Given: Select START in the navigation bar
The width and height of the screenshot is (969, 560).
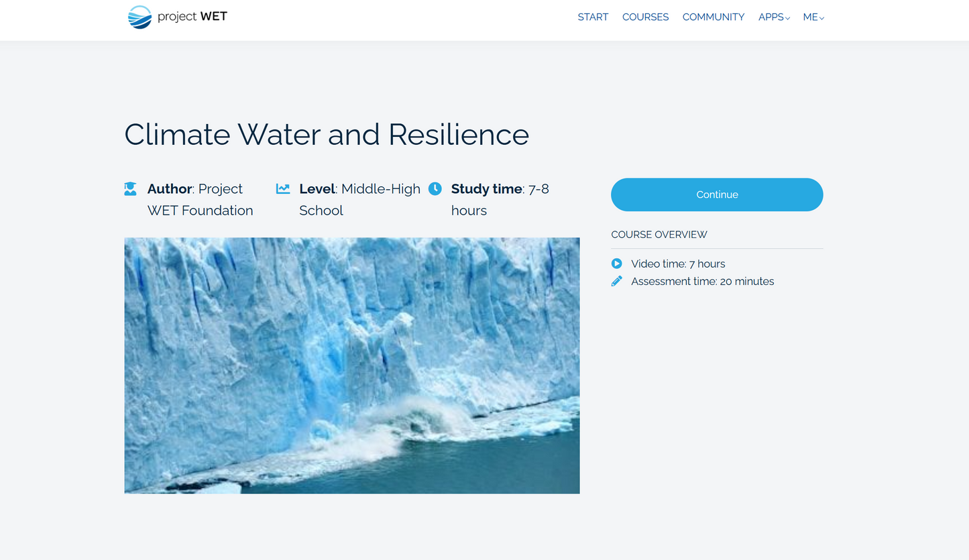Looking at the screenshot, I should pyautogui.click(x=593, y=17).
